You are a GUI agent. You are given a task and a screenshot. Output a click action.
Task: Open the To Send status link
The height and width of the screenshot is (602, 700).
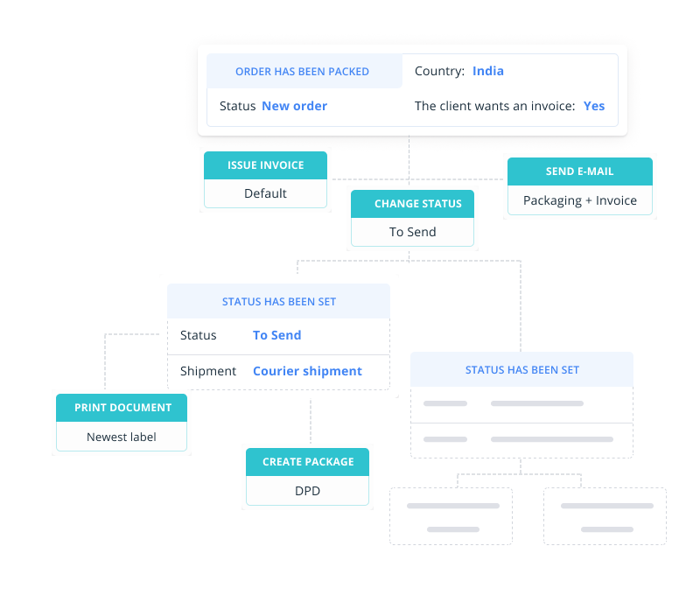tap(276, 335)
